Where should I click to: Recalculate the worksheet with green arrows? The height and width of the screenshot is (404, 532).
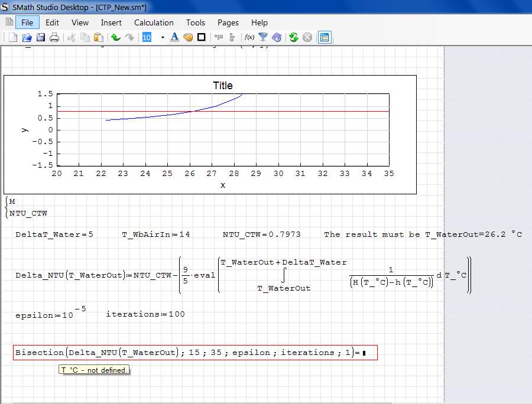[x=294, y=37]
